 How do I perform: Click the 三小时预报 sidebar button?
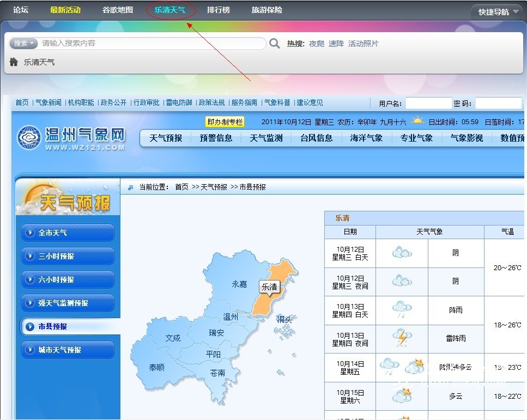[68, 256]
